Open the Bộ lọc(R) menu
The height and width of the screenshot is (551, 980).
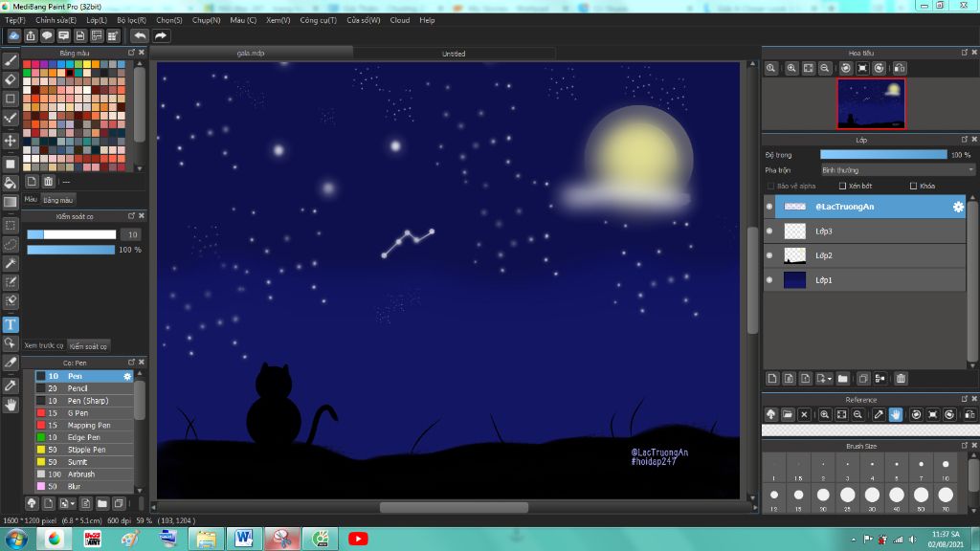(x=131, y=20)
